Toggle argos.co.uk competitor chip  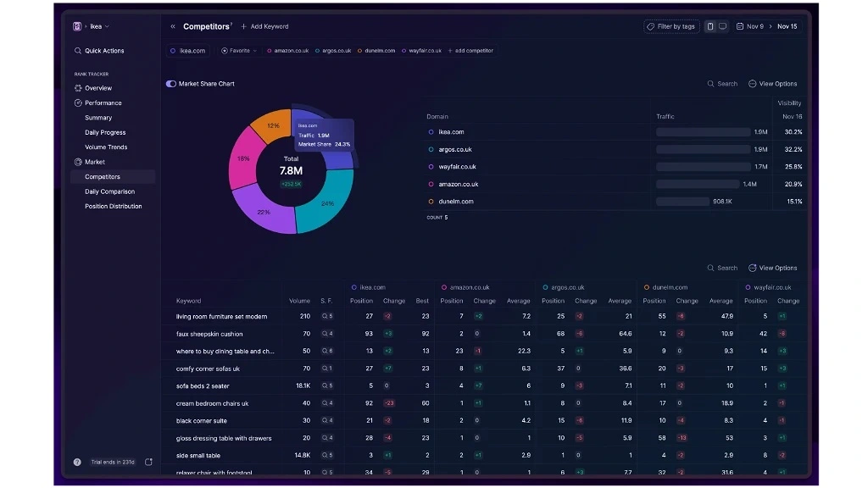tap(333, 50)
